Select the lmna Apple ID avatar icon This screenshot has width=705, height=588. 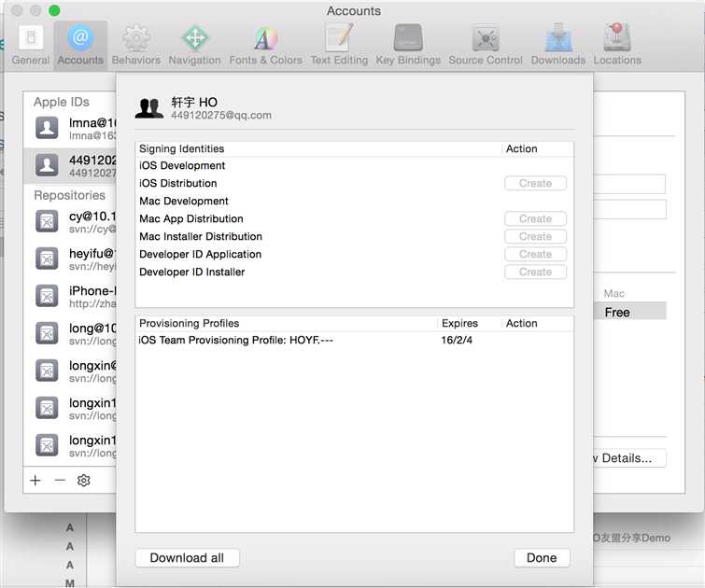[47, 128]
